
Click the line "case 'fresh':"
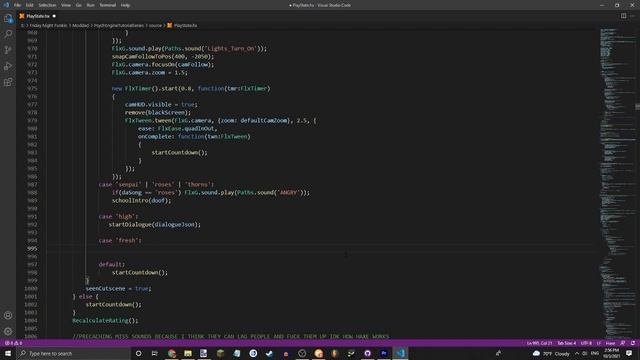coord(120,240)
